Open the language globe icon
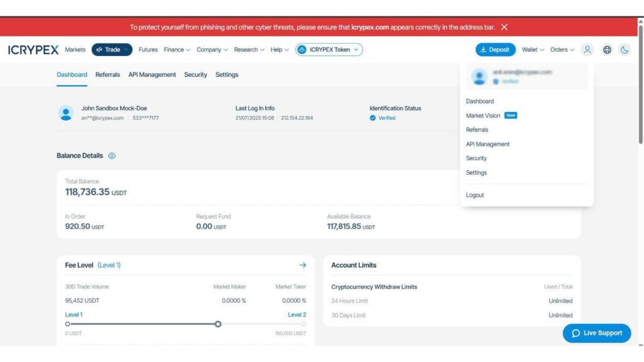Screen dimensions: 644x362 (x=607, y=50)
